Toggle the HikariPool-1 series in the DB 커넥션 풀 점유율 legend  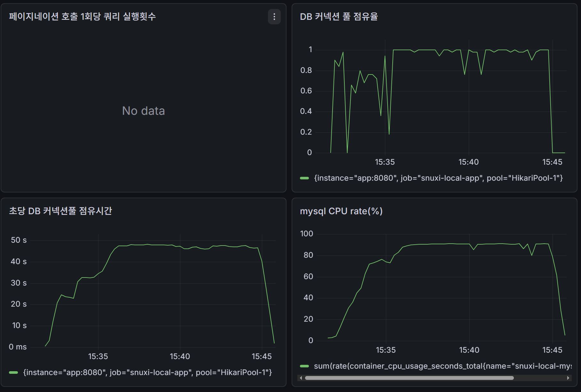[x=438, y=178]
